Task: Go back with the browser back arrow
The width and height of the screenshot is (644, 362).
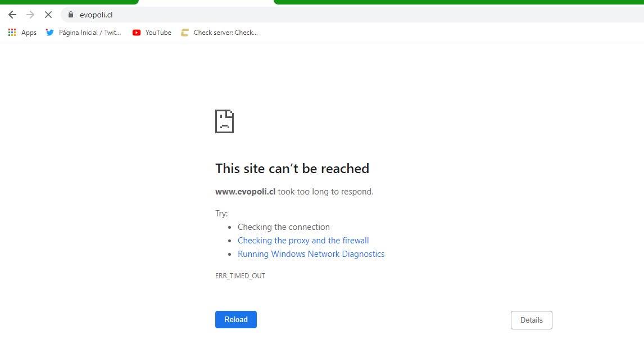Action: 12,15
